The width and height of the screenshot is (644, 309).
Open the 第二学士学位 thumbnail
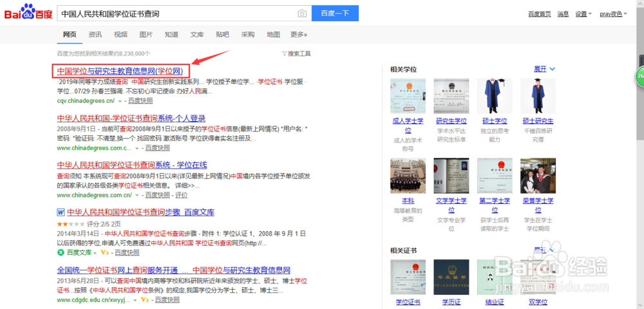(495, 176)
